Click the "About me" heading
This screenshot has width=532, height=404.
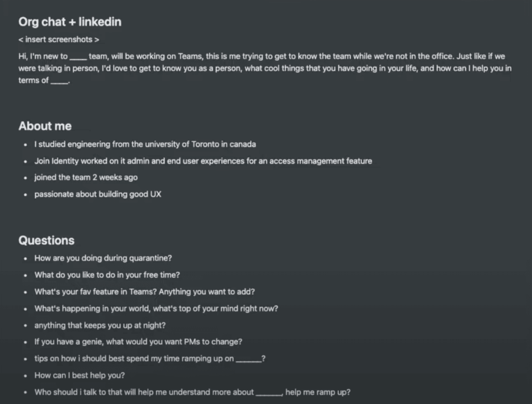(x=45, y=126)
